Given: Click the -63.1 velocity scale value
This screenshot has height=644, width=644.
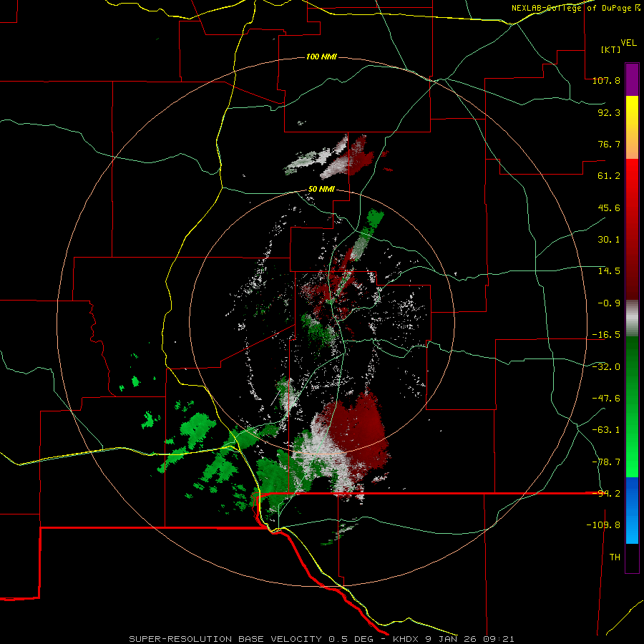Looking at the screenshot, I should 606,430.
